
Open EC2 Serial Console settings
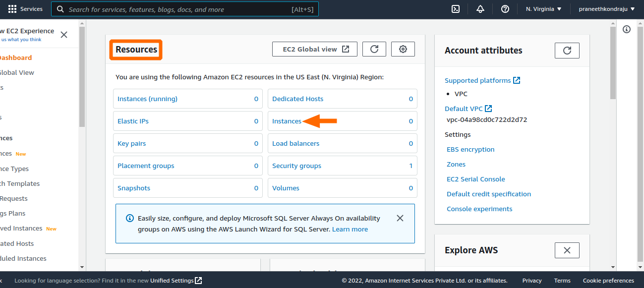pos(476,179)
